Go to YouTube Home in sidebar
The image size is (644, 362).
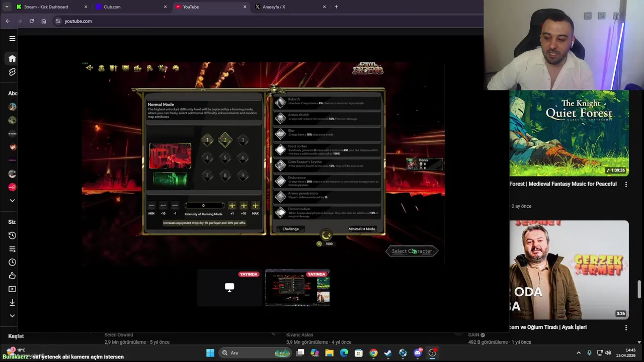pyautogui.click(x=12, y=58)
